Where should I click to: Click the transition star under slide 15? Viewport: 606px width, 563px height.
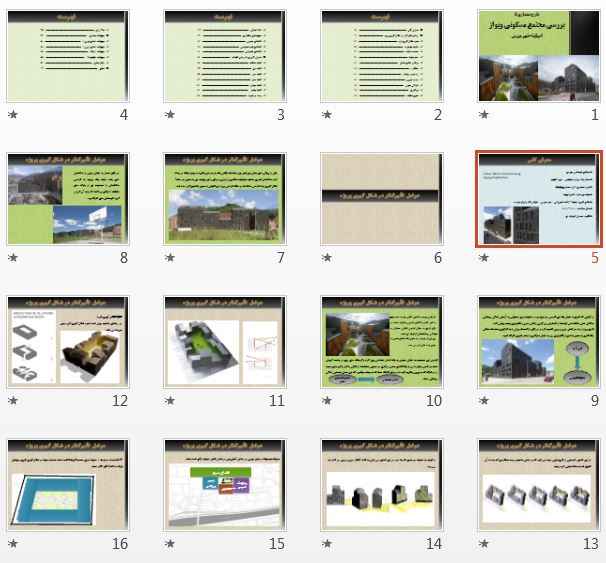[x=170, y=544]
